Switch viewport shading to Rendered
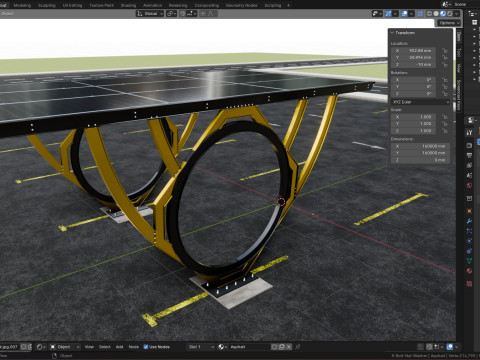 pos(449,13)
